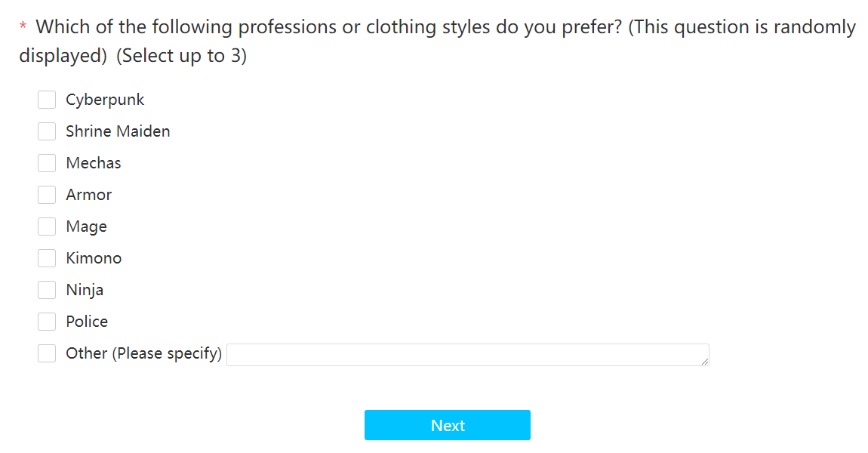Toggle the Kimono checkbox
Viewport: 868px width, 453px height.
[47, 258]
